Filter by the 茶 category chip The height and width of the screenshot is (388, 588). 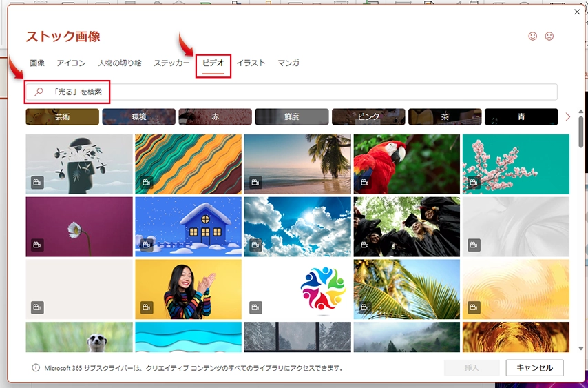[445, 116]
